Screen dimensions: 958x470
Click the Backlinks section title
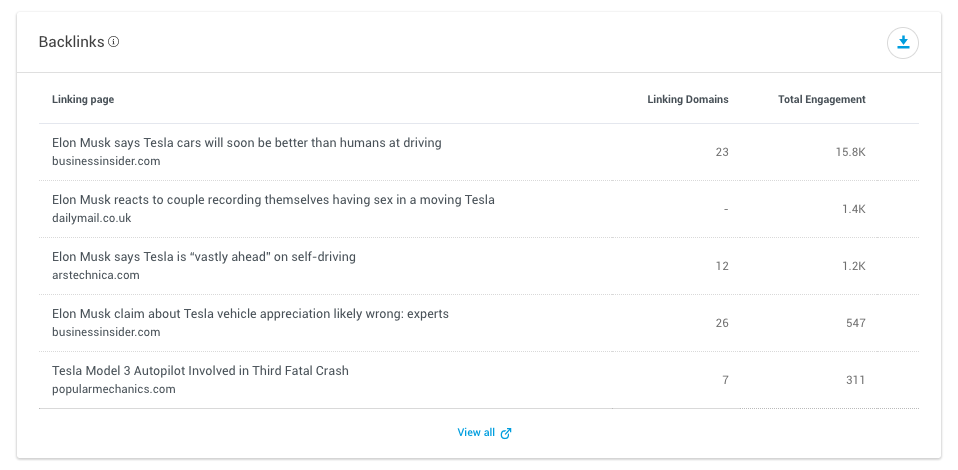[71, 42]
